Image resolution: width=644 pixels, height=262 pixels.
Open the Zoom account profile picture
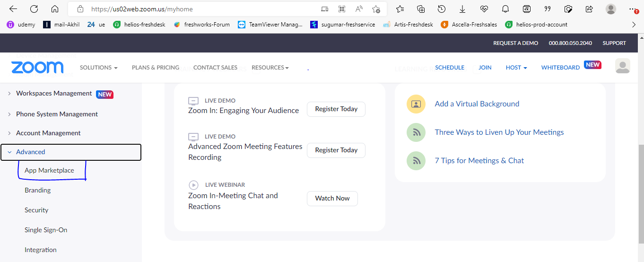623,66
